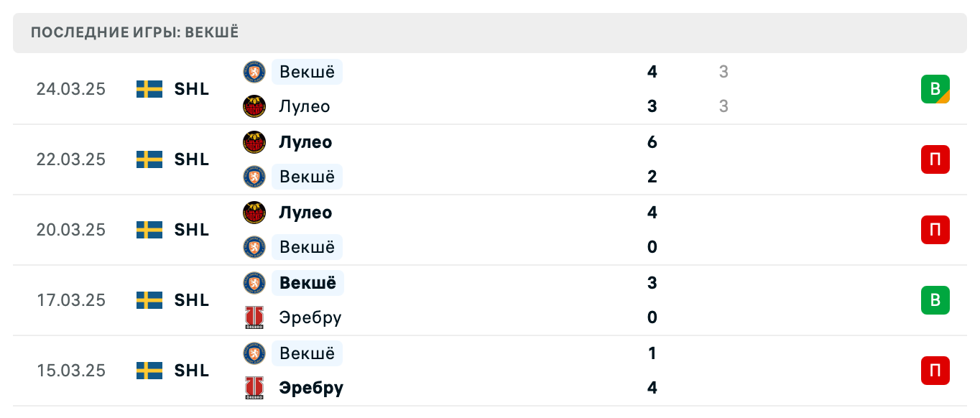
Task: Select the 15.03.25 match date
Action: [71, 371]
